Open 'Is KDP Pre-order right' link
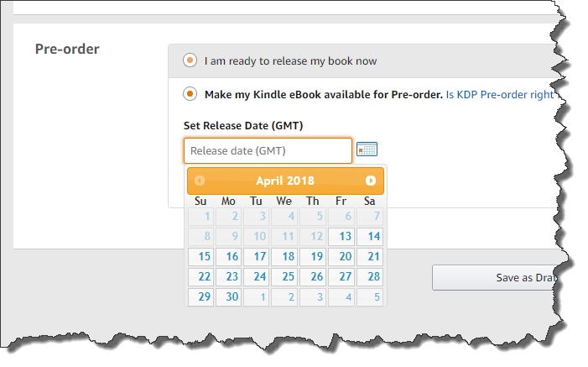 coord(502,94)
